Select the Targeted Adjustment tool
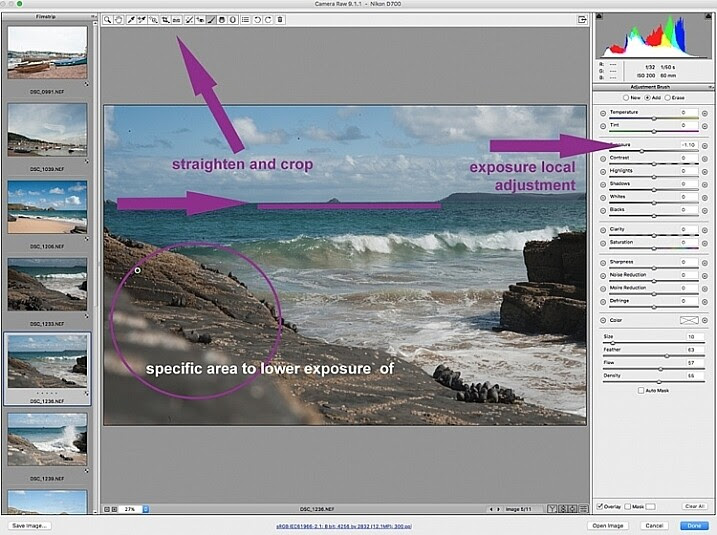Image resolution: width=717 pixels, height=535 pixels. click(x=153, y=20)
